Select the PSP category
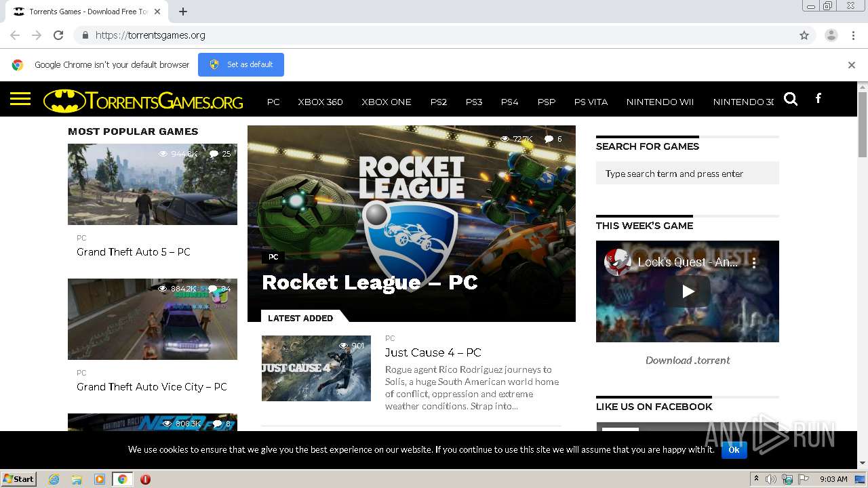Viewport: 868px width, 488px height. pyautogui.click(x=547, y=102)
